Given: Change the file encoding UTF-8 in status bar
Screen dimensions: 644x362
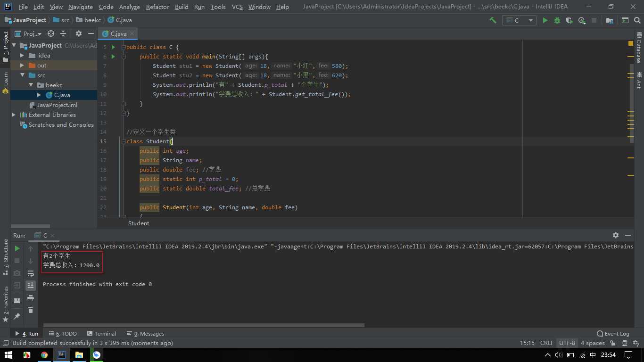Looking at the screenshot, I should (567, 343).
